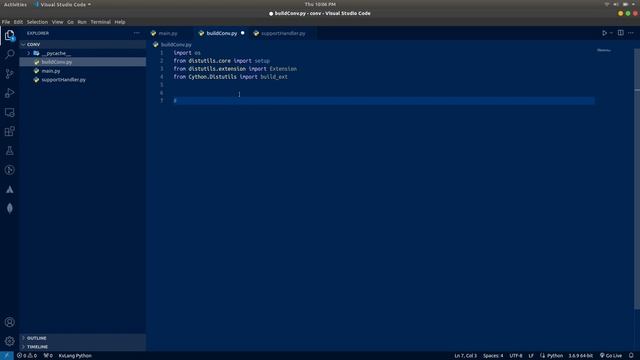Viewport: 640px width, 360px height.
Task: Click the editor vertical scrollbar
Action: [637, 180]
